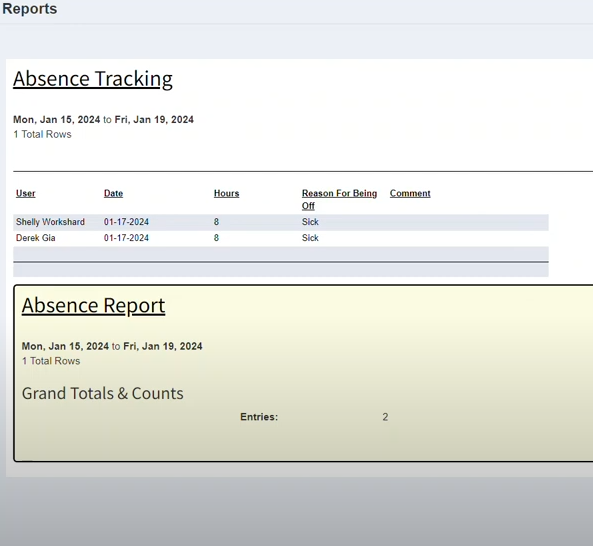Click Grand Totals & Counts heading
The height and width of the screenshot is (546, 593).
tap(102, 394)
